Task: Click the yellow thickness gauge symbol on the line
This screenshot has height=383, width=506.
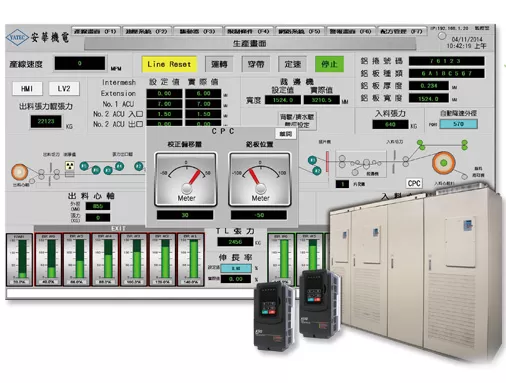Action: pyautogui.click(x=70, y=166)
